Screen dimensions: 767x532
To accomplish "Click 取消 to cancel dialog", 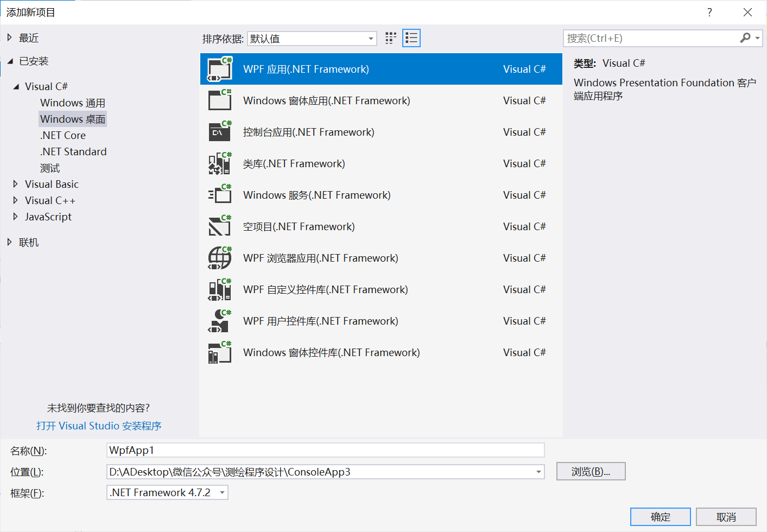I will 726,517.
